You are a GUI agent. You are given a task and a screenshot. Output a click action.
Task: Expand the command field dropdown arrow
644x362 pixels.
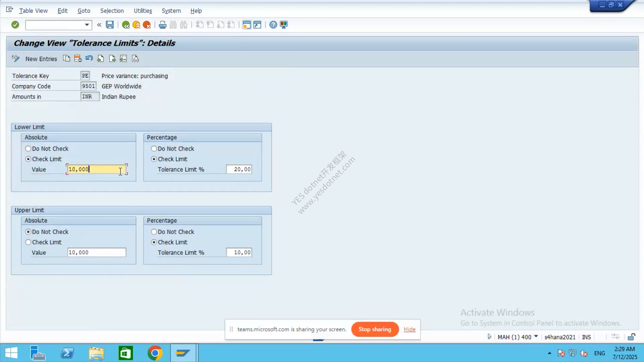pos(87,25)
